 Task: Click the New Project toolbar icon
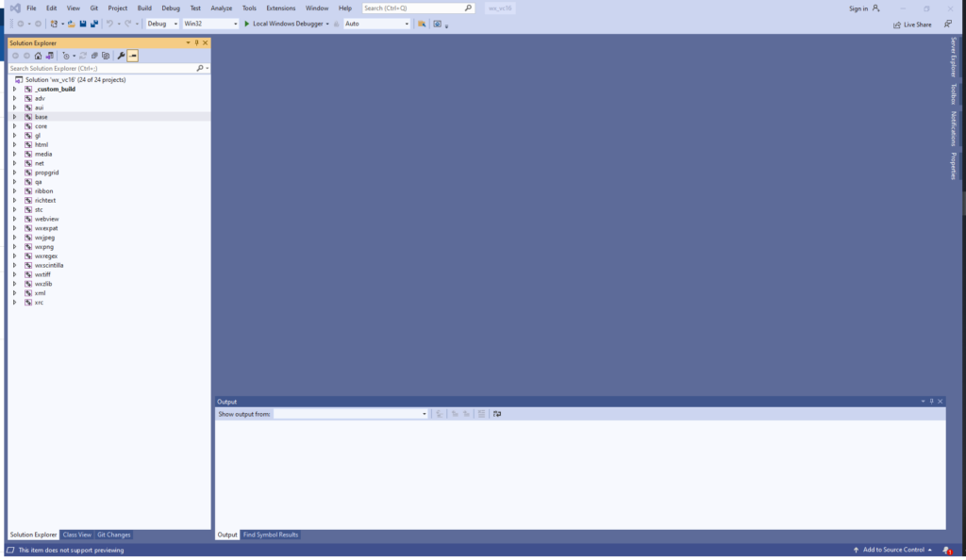[54, 24]
